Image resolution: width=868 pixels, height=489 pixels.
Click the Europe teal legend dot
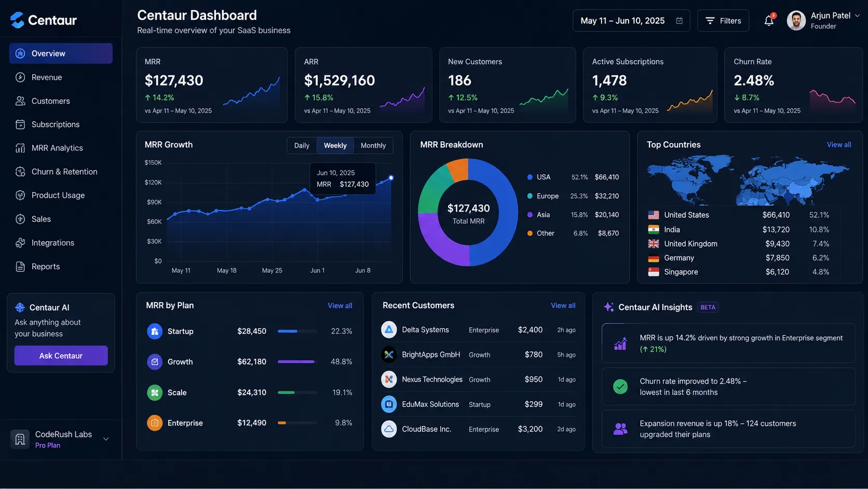coord(530,196)
